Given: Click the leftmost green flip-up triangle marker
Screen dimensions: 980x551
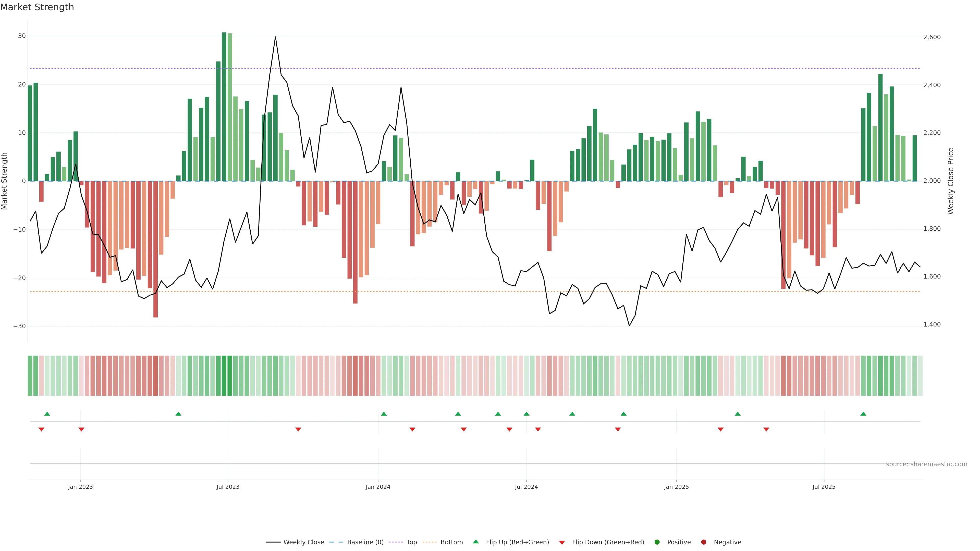Looking at the screenshot, I should pyautogui.click(x=47, y=414).
